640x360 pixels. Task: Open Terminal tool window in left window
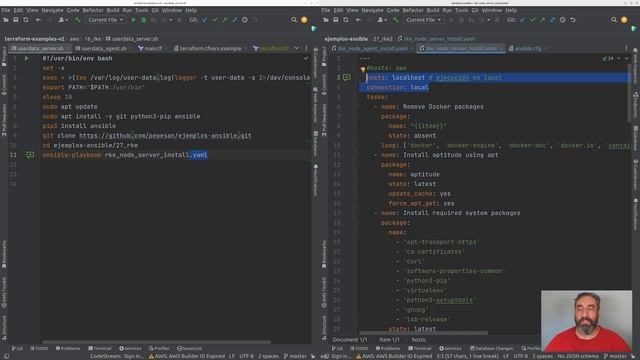click(100, 348)
